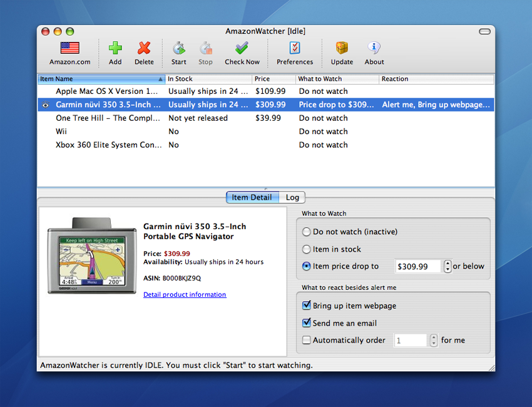Click the Update package icon

[342, 48]
